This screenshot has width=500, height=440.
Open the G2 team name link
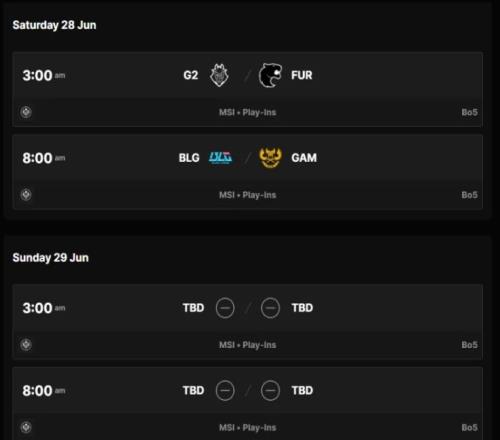[x=191, y=75]
